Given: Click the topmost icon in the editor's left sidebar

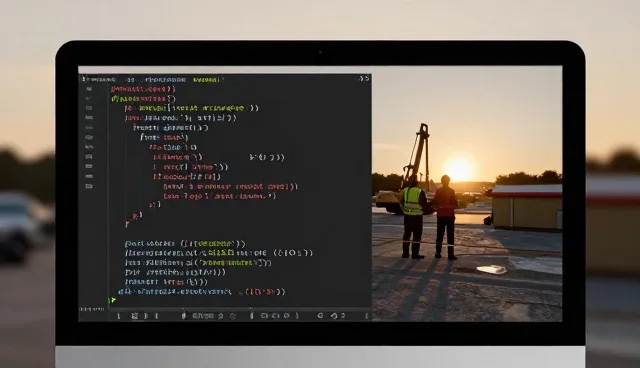Looking at the screenshot, I should pos(89,89).
